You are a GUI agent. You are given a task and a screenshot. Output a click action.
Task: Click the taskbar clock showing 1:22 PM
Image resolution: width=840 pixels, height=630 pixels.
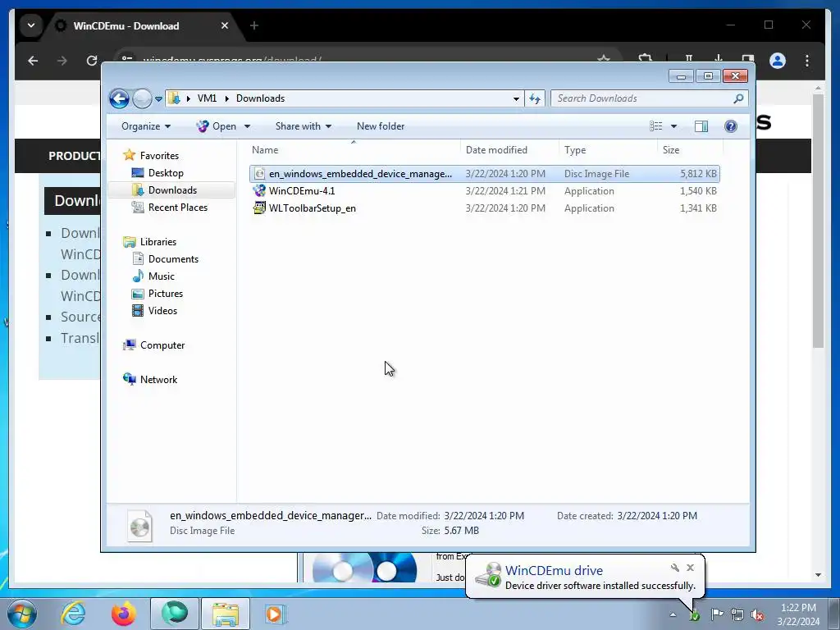pyautogui.click(x=798, y=614)
